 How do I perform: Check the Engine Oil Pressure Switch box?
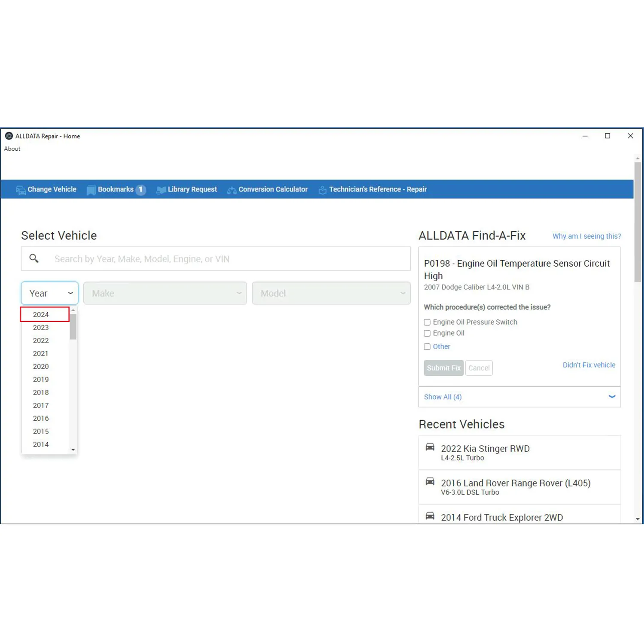[427, 322]
